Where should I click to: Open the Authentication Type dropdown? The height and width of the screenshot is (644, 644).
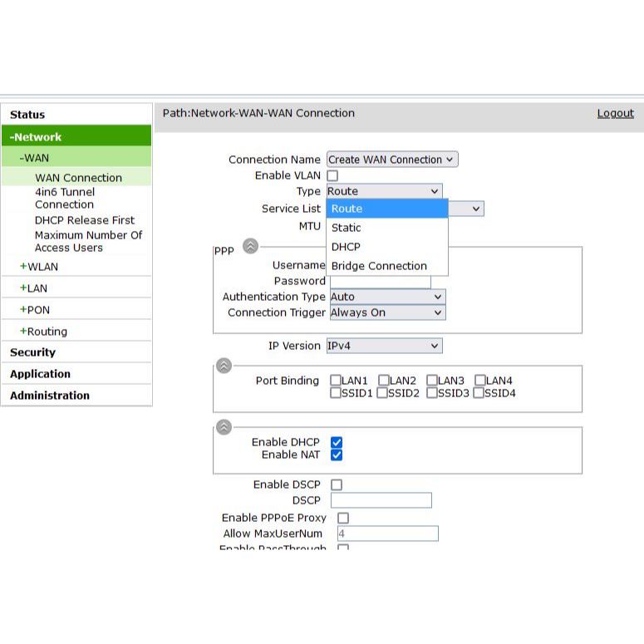click(x=387, y=297)
